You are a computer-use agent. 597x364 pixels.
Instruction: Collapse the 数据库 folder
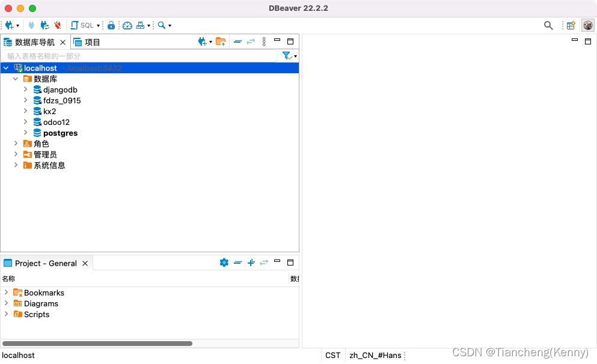click(16, 79)
